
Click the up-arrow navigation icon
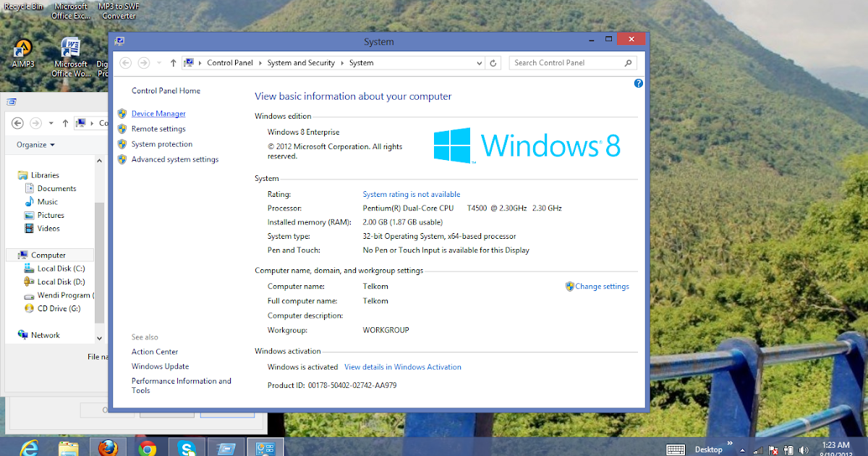click(x=173, y=62)
